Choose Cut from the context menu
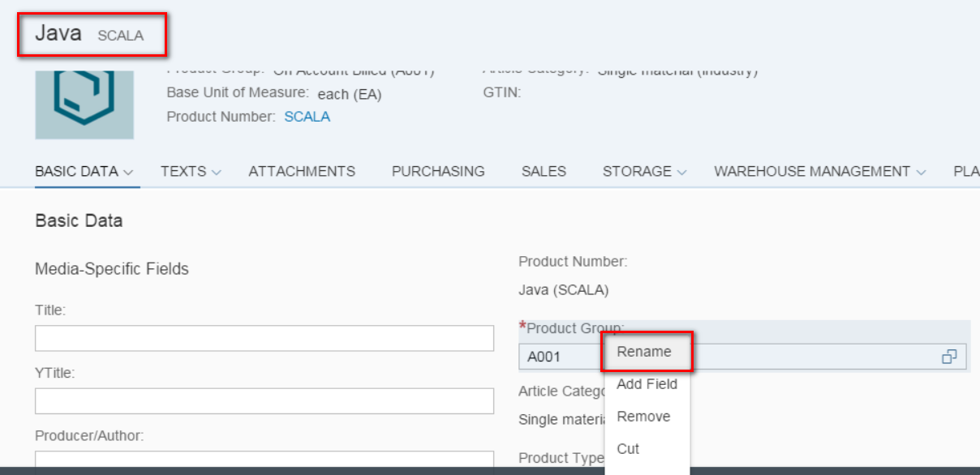The image size is (980, 475). tap(628, 449)
